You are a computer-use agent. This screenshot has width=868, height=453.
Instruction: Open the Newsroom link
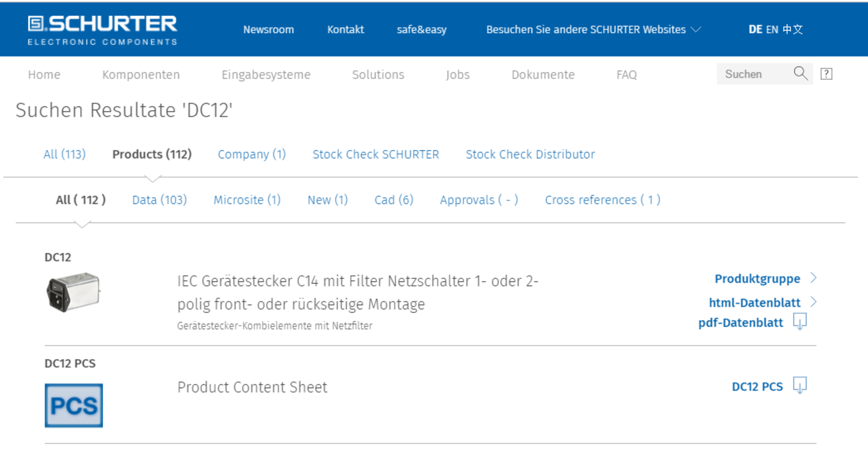pos(269,30)
